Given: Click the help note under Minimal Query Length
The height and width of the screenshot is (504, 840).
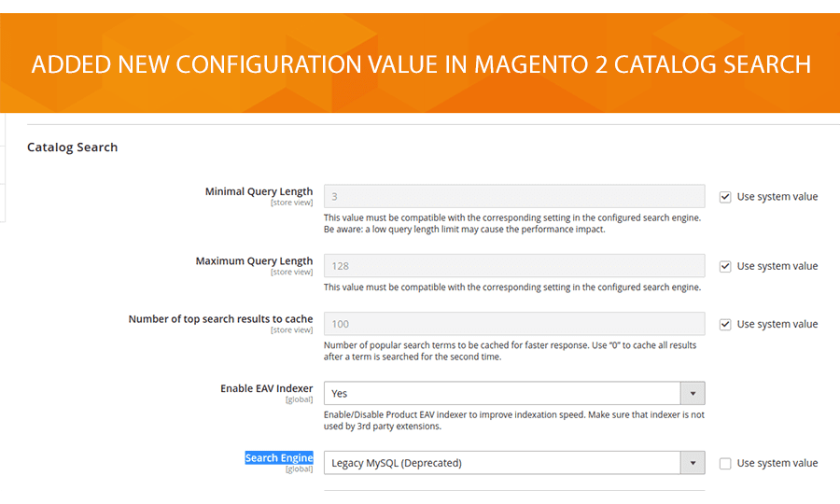Looking at the screenshot, I should click(x=511, y=223).
